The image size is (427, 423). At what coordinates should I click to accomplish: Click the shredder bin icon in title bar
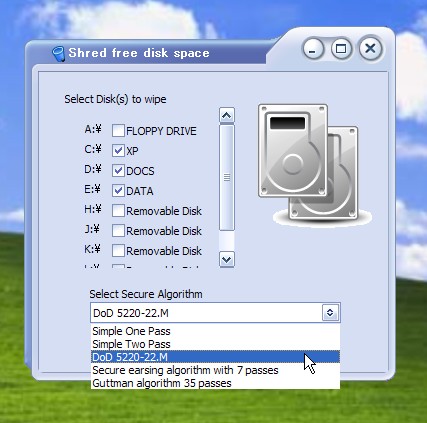(59, 54)
